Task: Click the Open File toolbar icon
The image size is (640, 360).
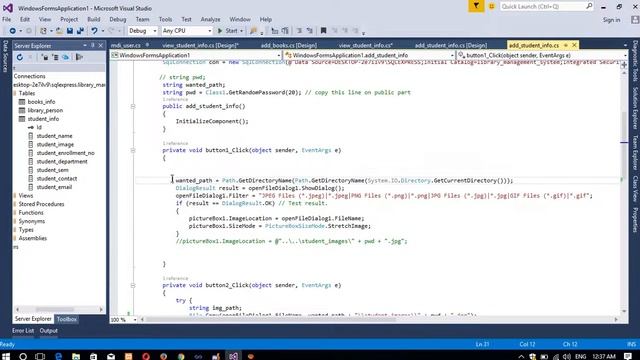Action: point(60,31)
